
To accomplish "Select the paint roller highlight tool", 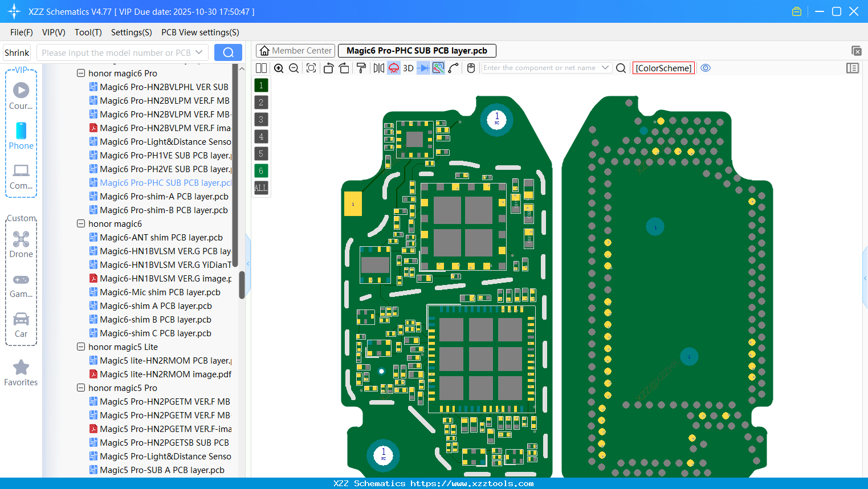I will click(361, 68).
